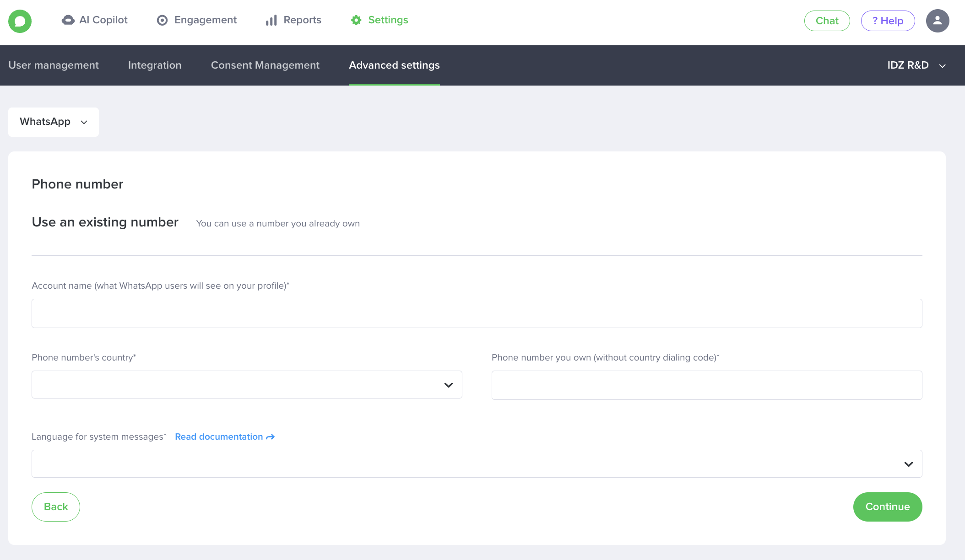Focus the Phone number you own field

tap(707, 385)
